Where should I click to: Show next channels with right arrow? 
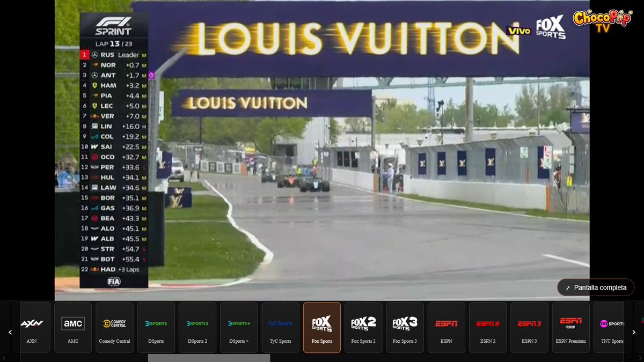pos(634,333)
